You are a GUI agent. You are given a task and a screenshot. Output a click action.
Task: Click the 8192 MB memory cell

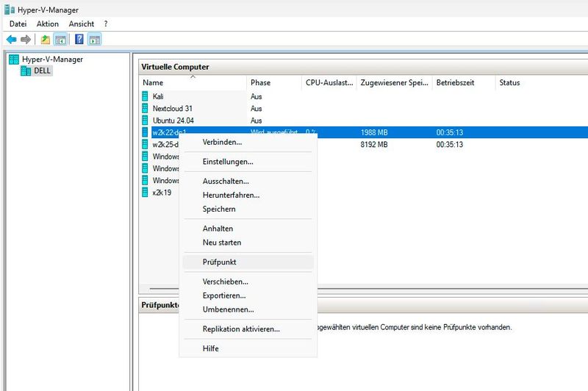[x=374, y=144]
